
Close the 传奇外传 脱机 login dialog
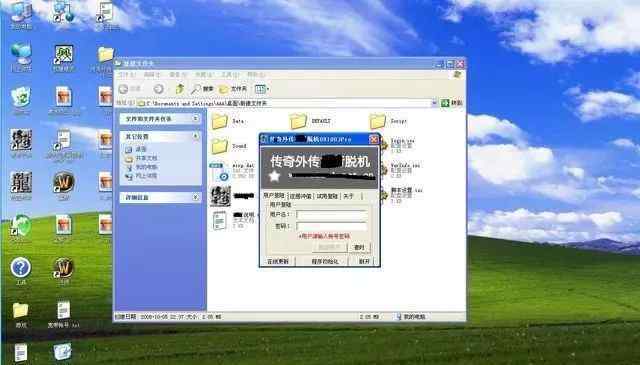[x=373, y=139]
